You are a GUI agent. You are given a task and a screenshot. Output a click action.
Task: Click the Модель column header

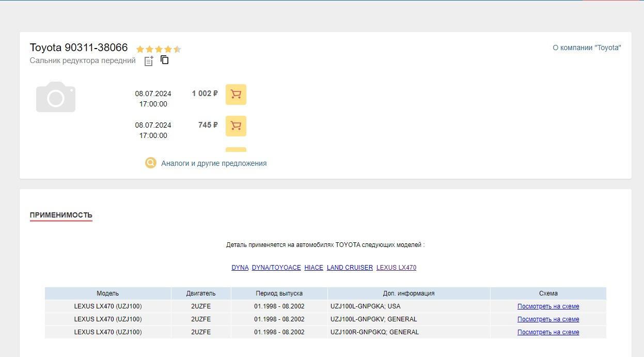point(108,293)
